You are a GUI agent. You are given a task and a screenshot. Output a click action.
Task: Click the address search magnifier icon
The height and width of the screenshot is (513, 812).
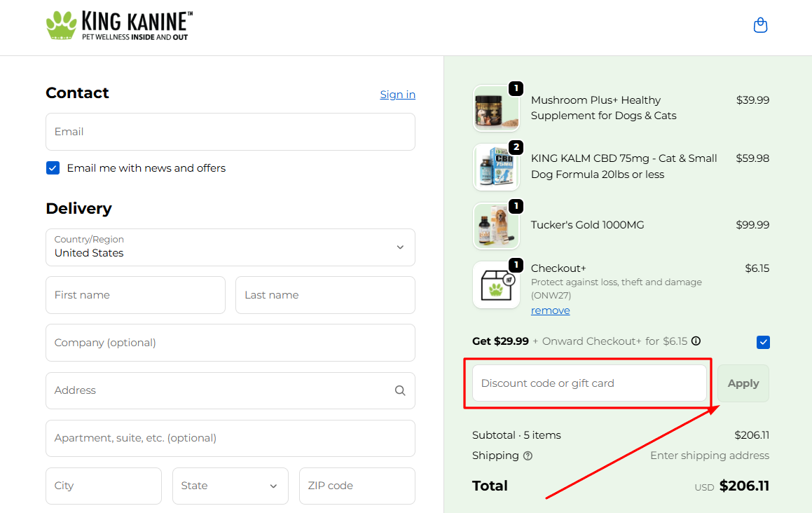(400, 391)
